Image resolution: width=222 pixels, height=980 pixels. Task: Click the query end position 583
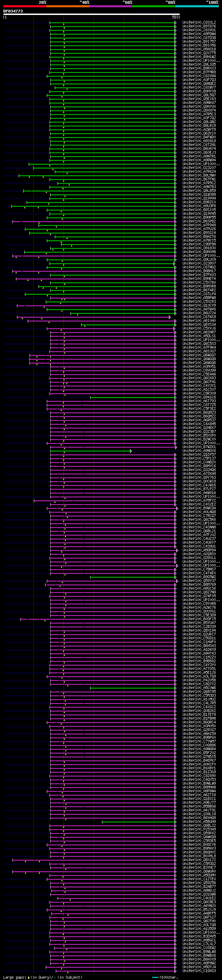point(175,17)
